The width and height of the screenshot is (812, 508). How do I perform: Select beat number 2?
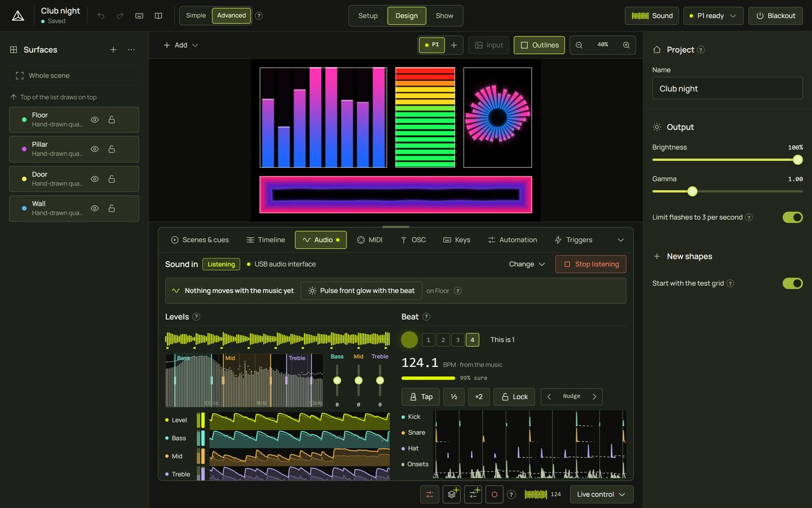[443, 340]
